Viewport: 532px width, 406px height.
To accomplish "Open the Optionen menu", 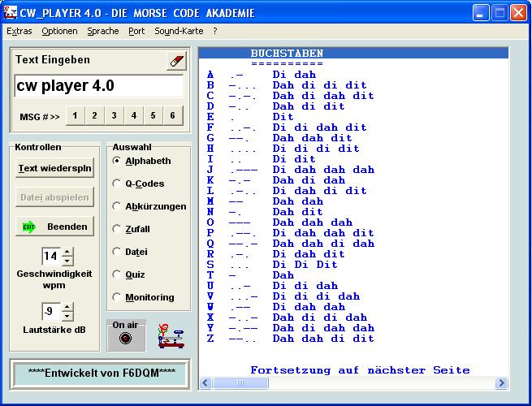I will (x=60, y=31).
